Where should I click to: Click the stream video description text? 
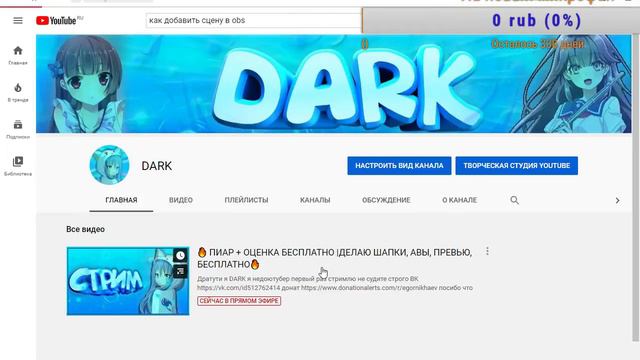pos(335,283)
